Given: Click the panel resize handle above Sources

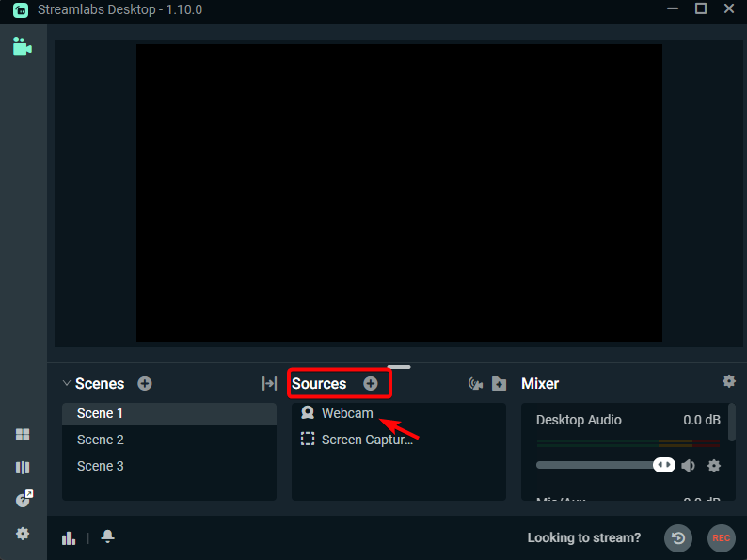Looking at the screenshot, I should tap(399, 367).
